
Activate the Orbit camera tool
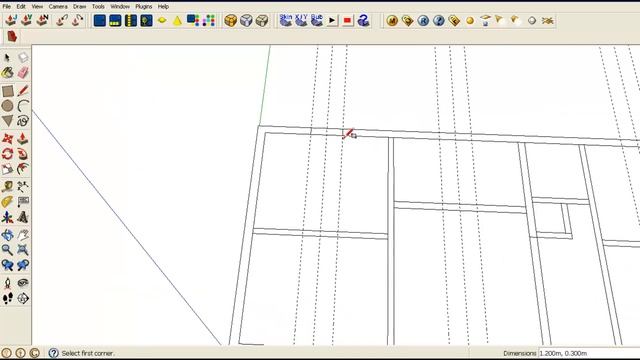point(7,235)
